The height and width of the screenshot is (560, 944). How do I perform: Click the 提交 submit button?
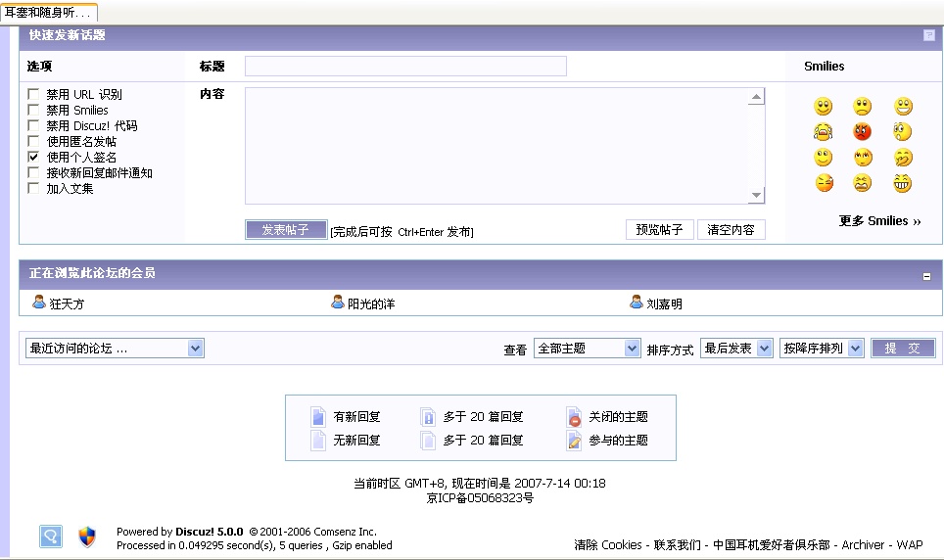[903, 349]
